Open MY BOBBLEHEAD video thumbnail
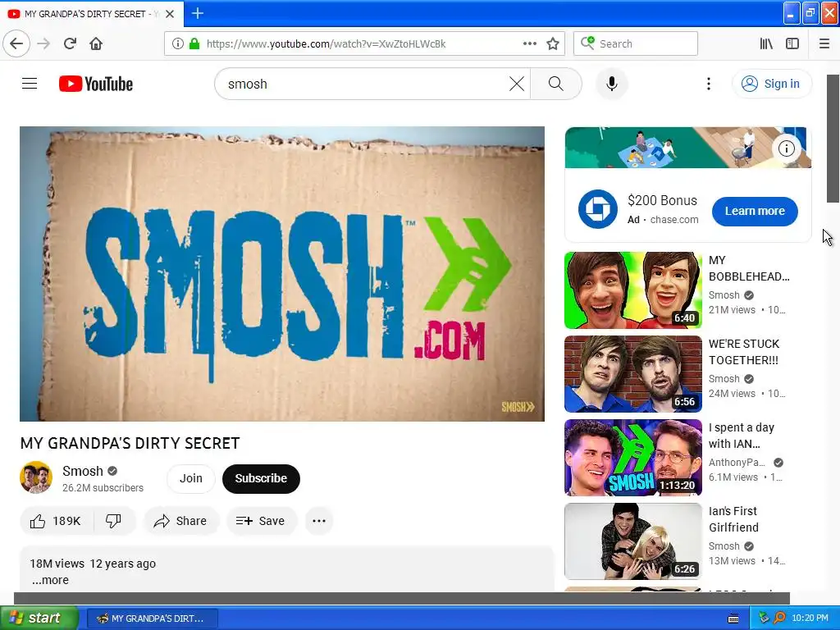Image resolution: width=840 pixels, height=630 pixels. pos(632,290)
